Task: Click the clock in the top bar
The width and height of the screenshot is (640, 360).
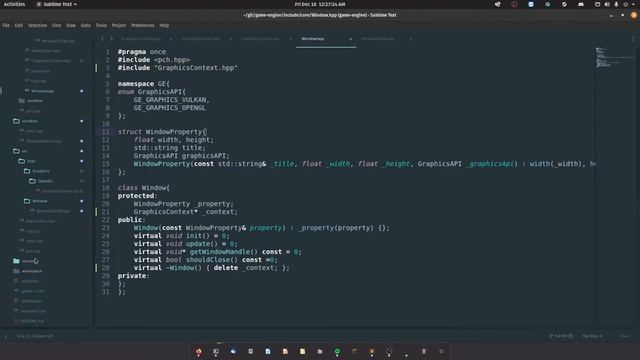Action: coord(320,4)
